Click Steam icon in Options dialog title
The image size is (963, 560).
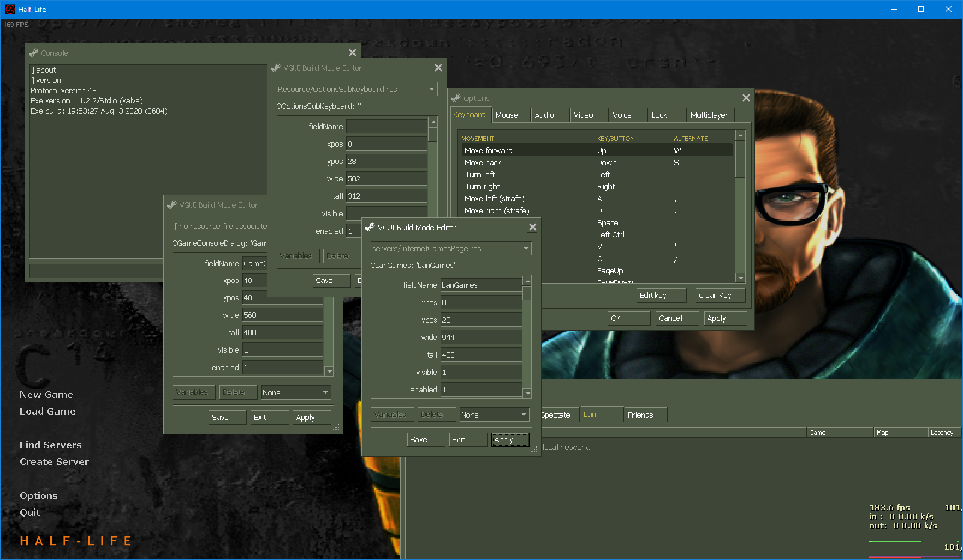tap(456, 98)
